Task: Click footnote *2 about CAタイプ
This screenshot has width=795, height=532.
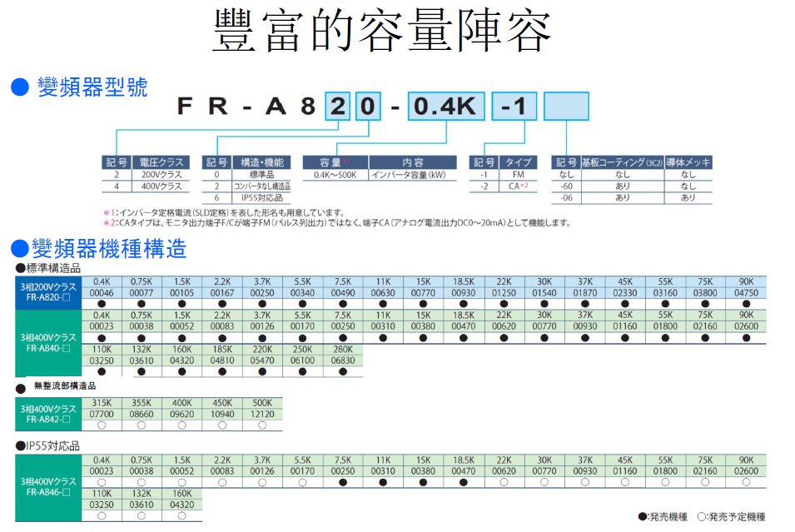Action: pos(337,222)
